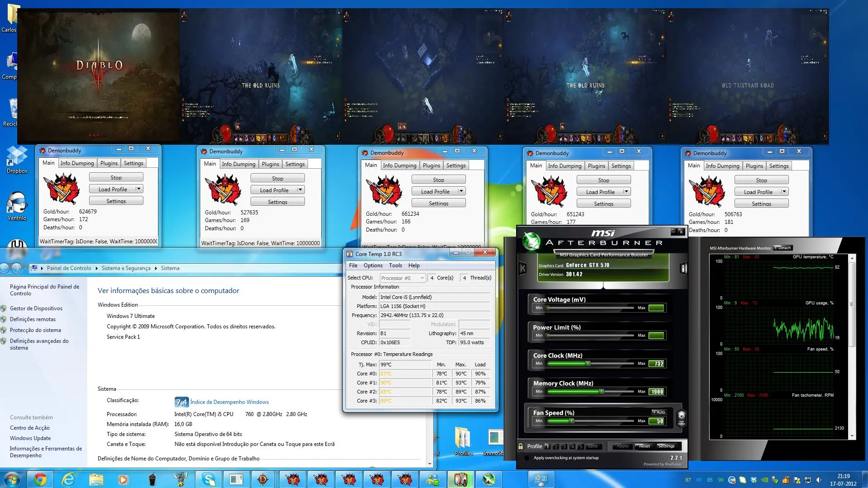This screenshot has height=488, width=868.
Task: Switch to Plugins tab in second Demonbuddy
Action: pos(270,164)
